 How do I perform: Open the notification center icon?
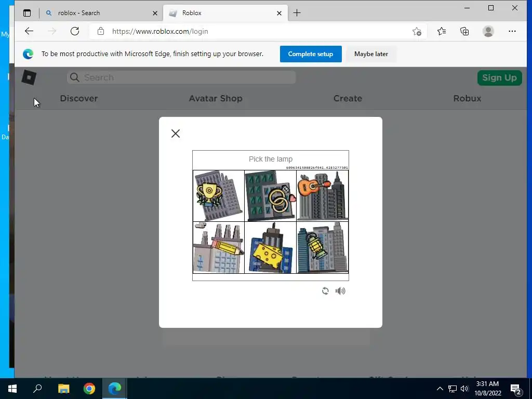[516, 389]
